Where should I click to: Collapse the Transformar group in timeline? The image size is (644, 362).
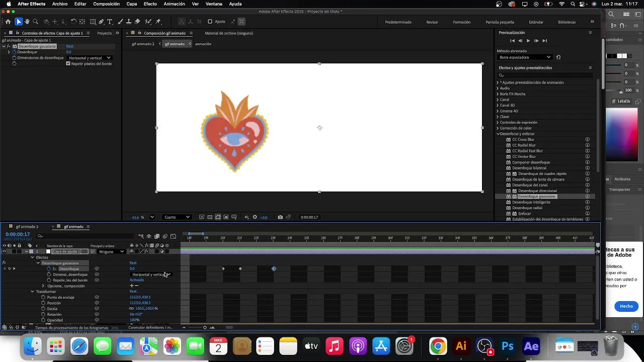click(33, 292)
